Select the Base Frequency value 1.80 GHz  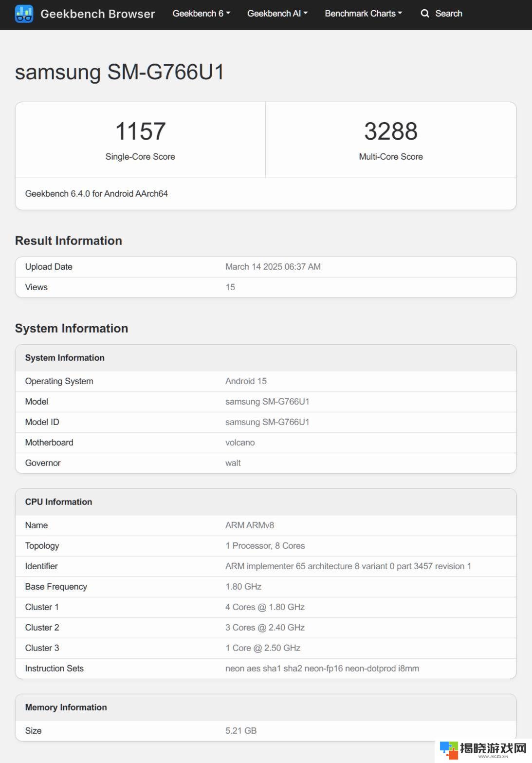click(x=243, y=587)
